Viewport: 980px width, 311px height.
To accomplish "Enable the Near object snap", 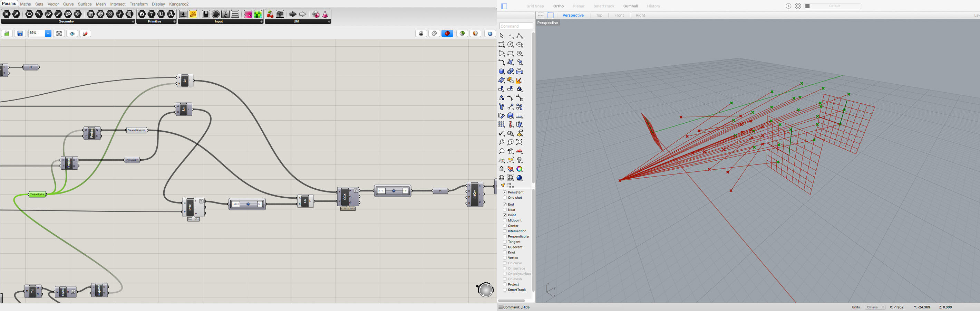I will 504,210.
